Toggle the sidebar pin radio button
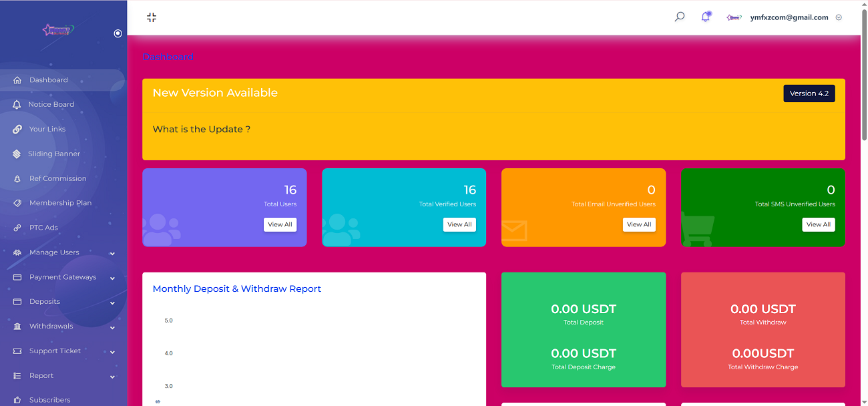Screen dimensions: 868x406 pos(118,33)
